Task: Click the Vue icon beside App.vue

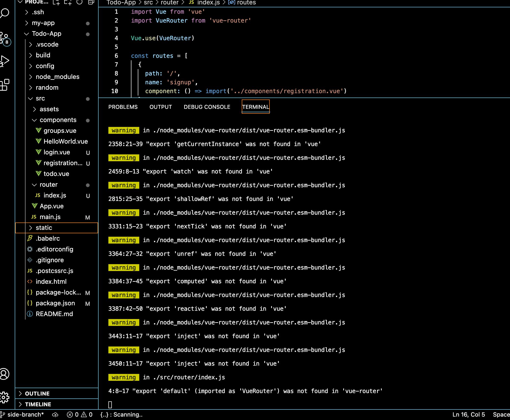Action: [x=35, y=206]
